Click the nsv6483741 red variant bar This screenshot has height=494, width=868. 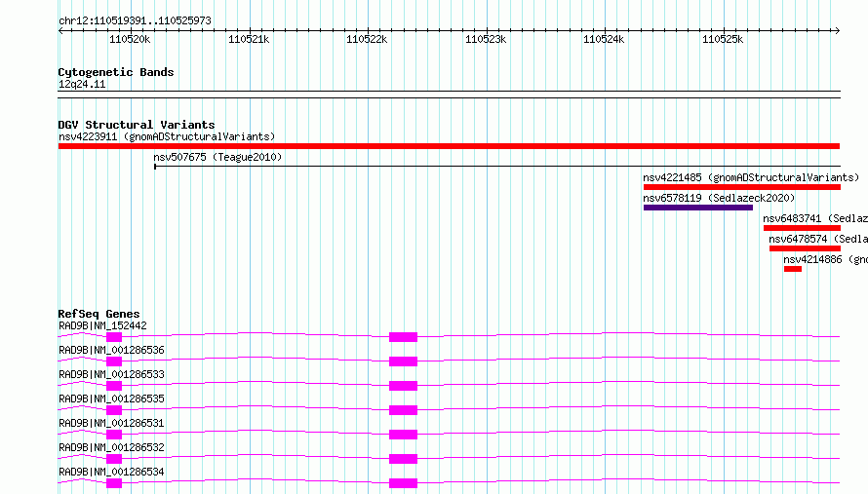pyautogui.click(x=802, y=228)
